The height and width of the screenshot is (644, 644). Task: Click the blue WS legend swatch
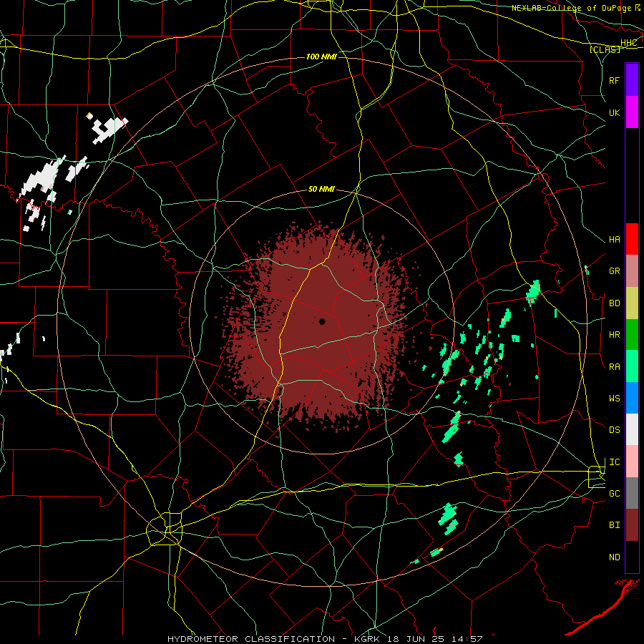point(632,398)
